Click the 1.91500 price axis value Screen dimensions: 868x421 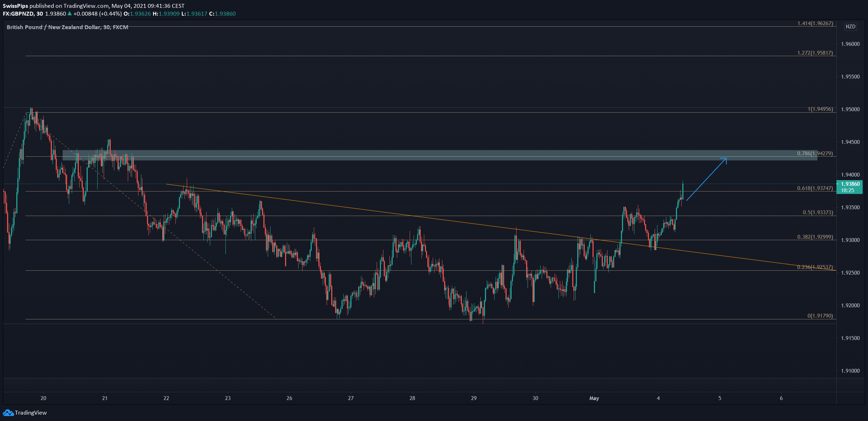850,338
